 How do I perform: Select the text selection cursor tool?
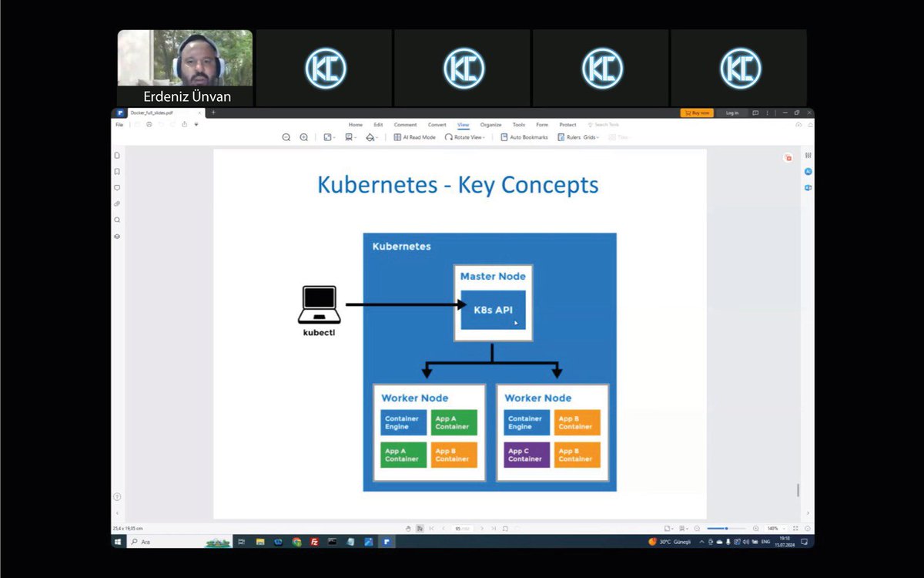pos(420,528)
